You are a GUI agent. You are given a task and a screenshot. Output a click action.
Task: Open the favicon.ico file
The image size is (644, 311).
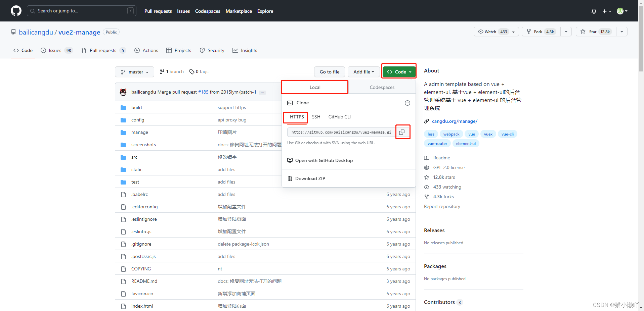(142, 294)
